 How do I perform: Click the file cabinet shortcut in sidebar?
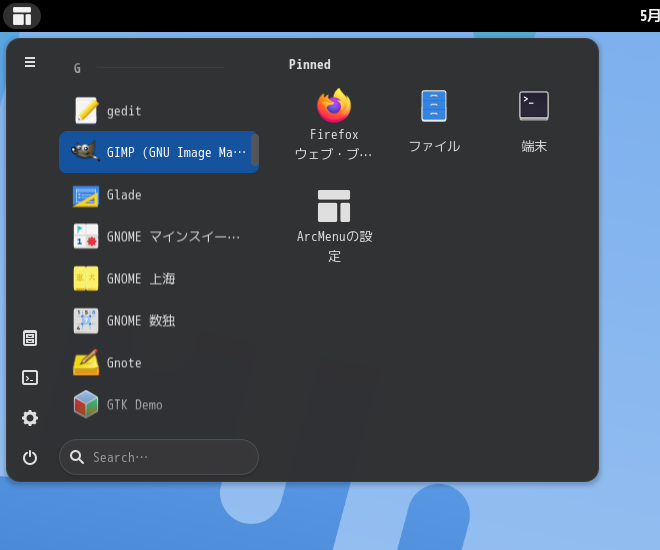coord(30,338)
